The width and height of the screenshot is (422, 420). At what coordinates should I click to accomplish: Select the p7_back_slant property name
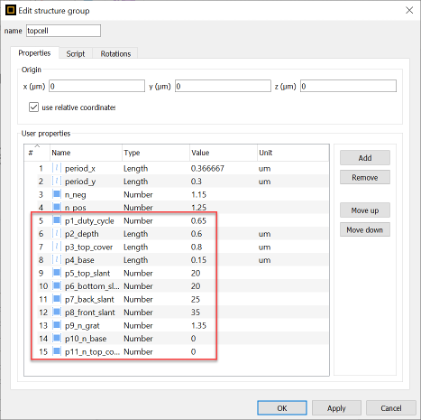click(90, 299)
